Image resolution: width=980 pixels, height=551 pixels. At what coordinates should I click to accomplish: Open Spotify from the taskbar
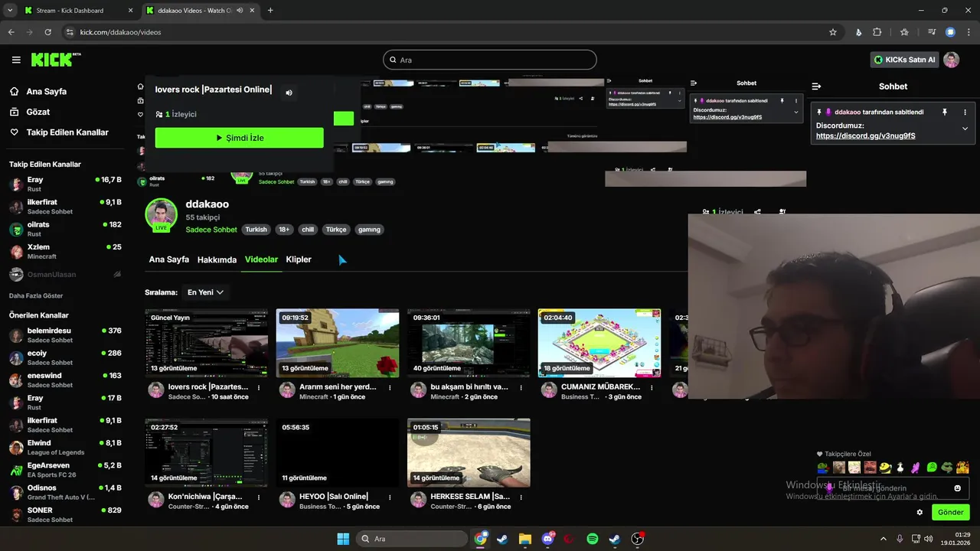[592, 539]
